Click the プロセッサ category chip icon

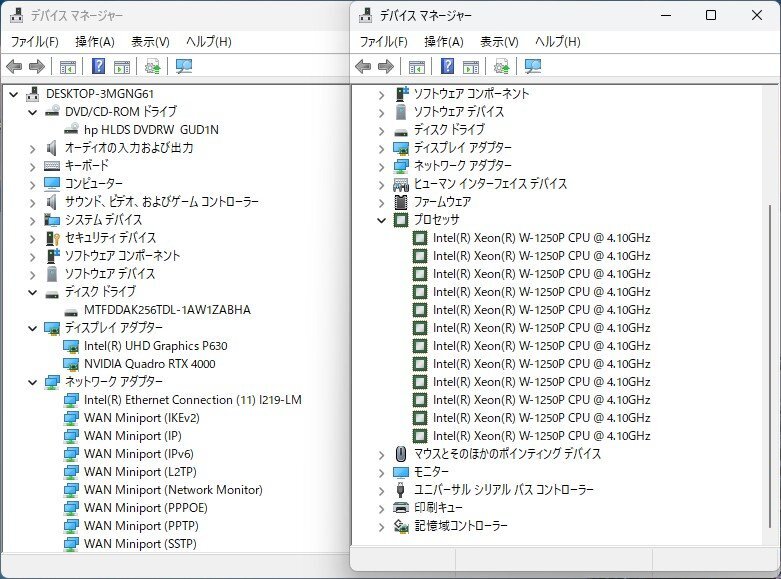coord(401,220)
